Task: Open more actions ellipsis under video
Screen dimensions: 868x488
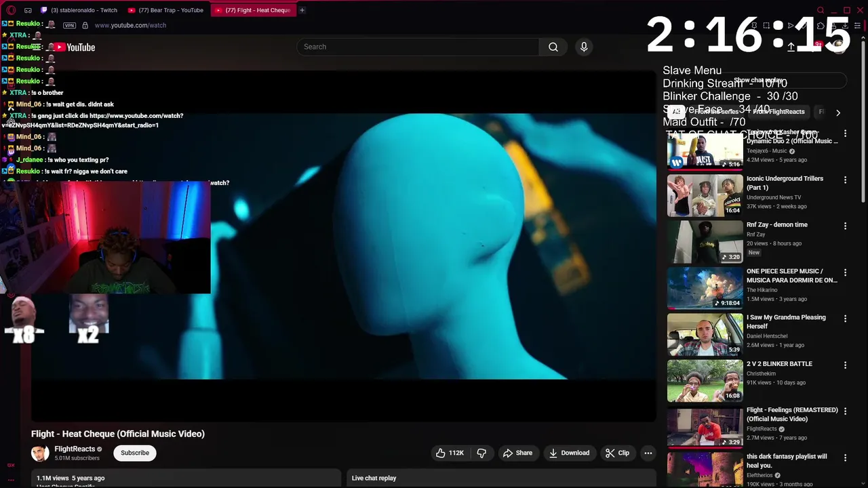Action: coord(648,453)
